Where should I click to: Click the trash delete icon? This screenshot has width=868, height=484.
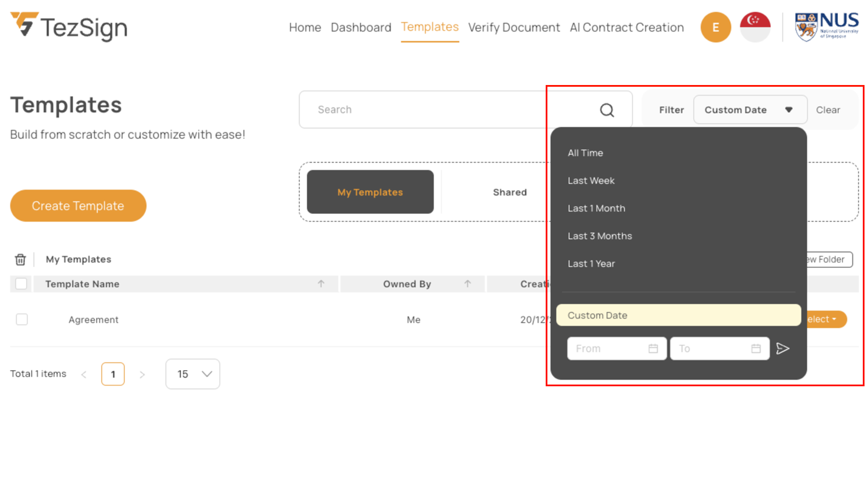point(20,260)
